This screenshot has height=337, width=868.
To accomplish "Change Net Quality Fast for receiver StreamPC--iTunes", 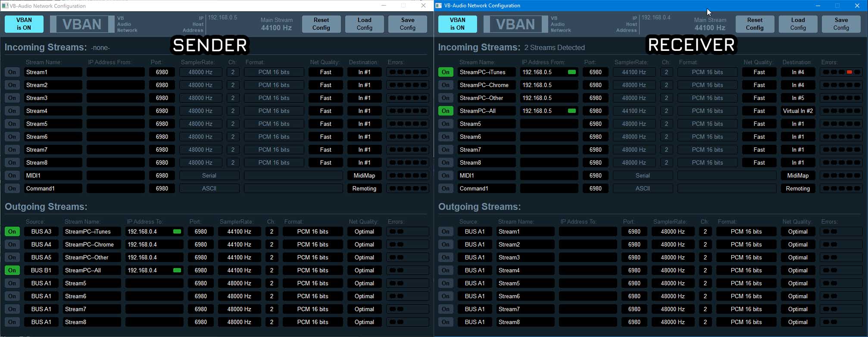I will (759, 72).
